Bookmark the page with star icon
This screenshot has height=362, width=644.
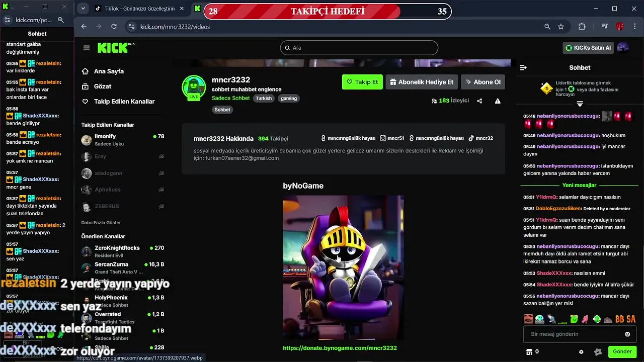(561, 27)
